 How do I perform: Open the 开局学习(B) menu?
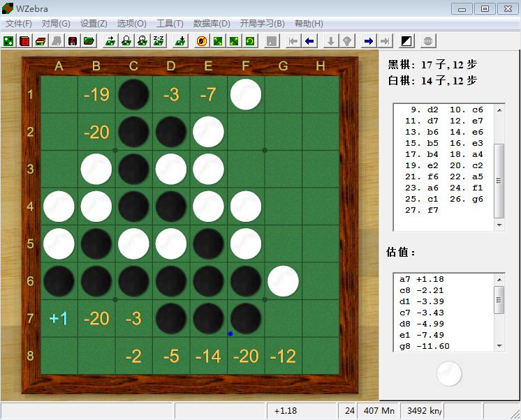pyautogui.click(x=263, y=24)
